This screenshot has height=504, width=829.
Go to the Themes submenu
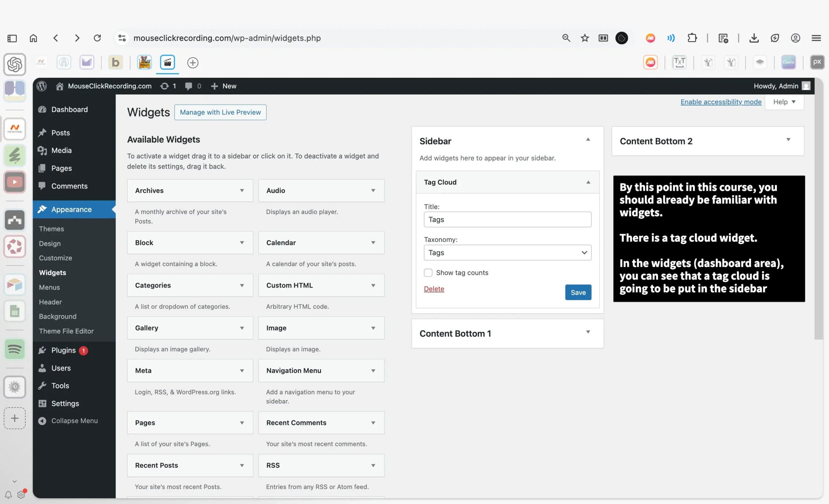tap(51, 229)
